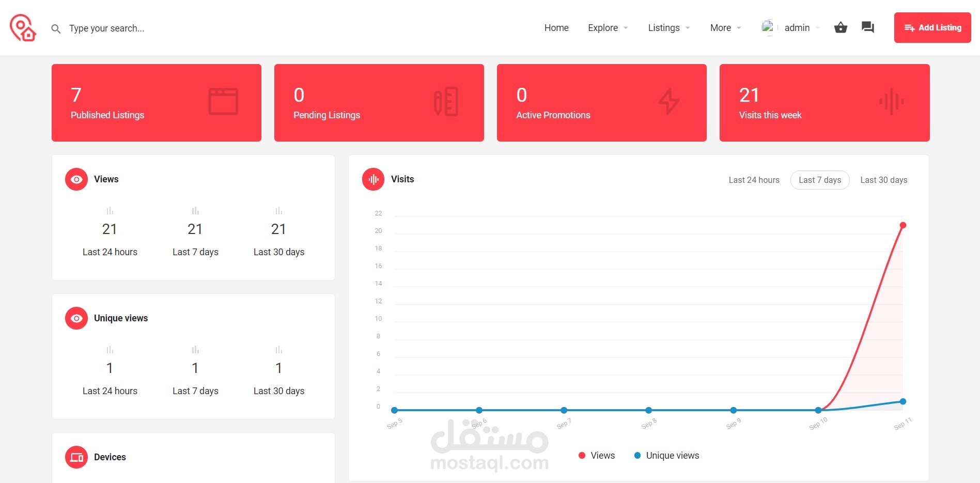Click the Devices panel icon
The image size is (980, 483).
pyautogui.click(x=76, y=457)
